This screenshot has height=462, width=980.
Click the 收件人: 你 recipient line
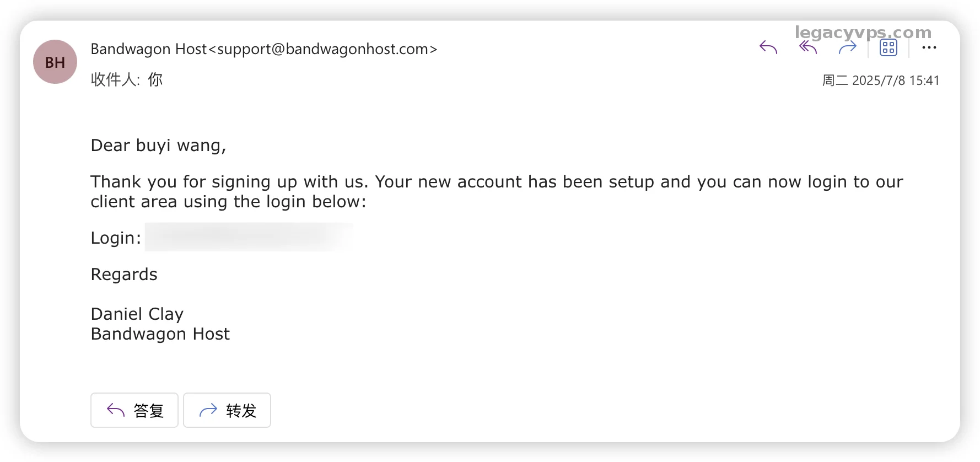(x=127, y=79)
